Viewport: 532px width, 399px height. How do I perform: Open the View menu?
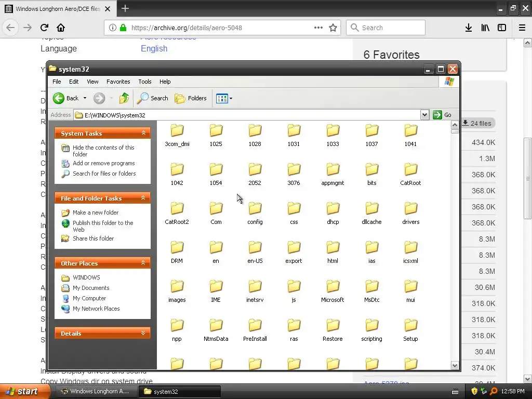click(x=92, y=82)
